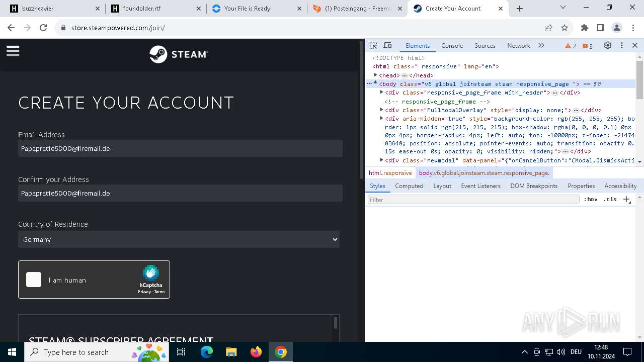The width and height of the screenshot is (644, 362).
Task: Toggle the .cls element classes button
Action: click(x=610, y=199)
